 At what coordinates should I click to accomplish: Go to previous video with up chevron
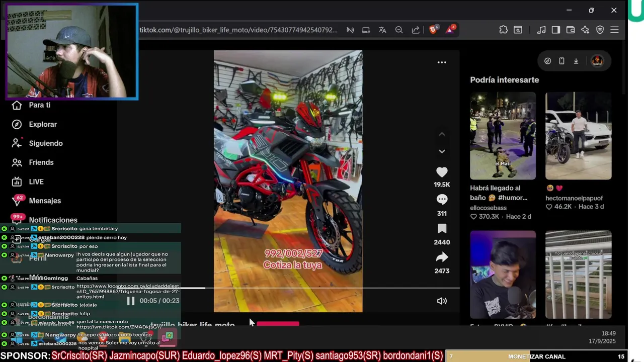pyautogui.click(x=442, y=134)
